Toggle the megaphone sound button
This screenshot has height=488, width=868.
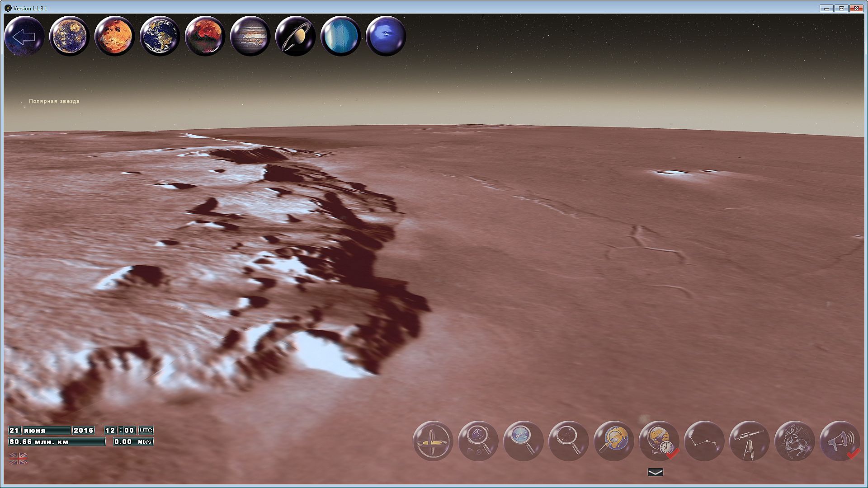[840, 441]
